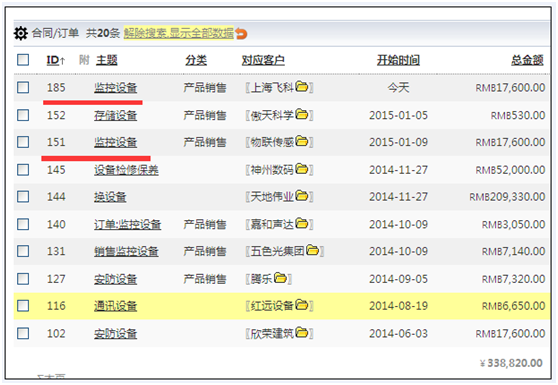Select amount RMB209,330.00
The height and width of the screenshot is (385, 558).
click(507, 197)
